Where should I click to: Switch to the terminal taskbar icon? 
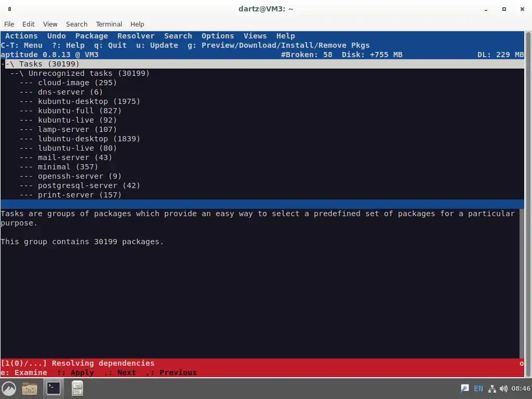[54, 388]
